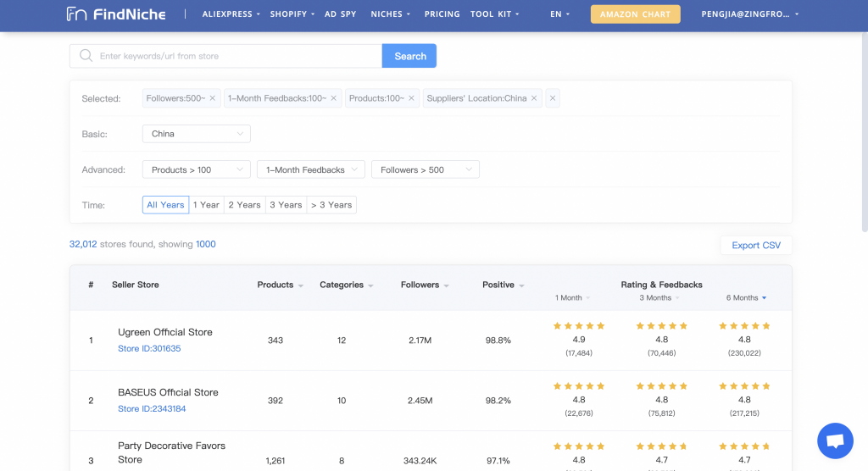The image size is (868, 471).
Task: Click Ugreen's 2.17M followers value
Action: tap(420, 341)
